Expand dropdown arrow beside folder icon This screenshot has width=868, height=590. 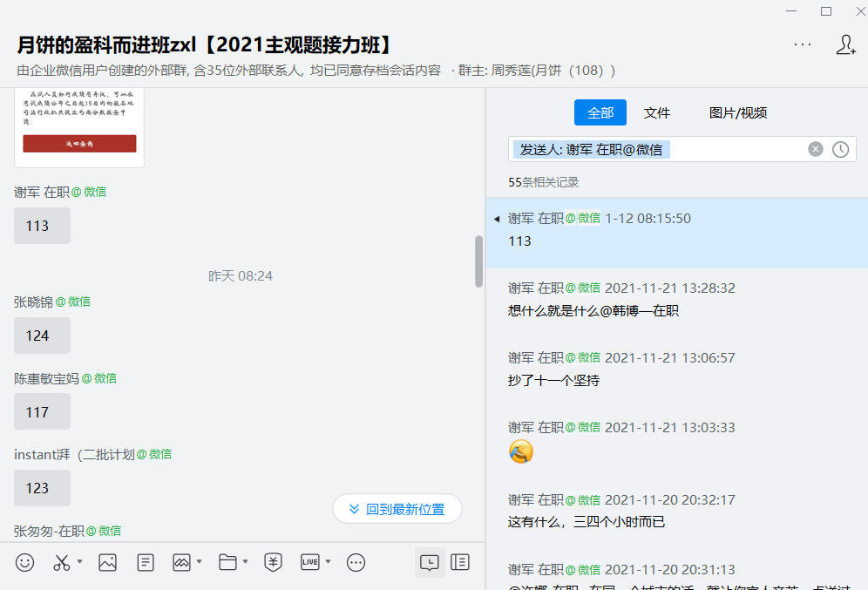245,561
